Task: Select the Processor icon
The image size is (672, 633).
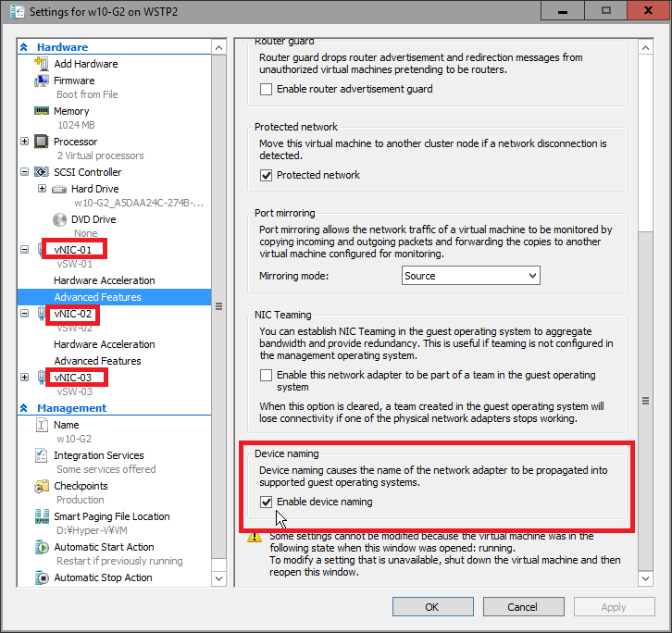Action: click(41, 142)
